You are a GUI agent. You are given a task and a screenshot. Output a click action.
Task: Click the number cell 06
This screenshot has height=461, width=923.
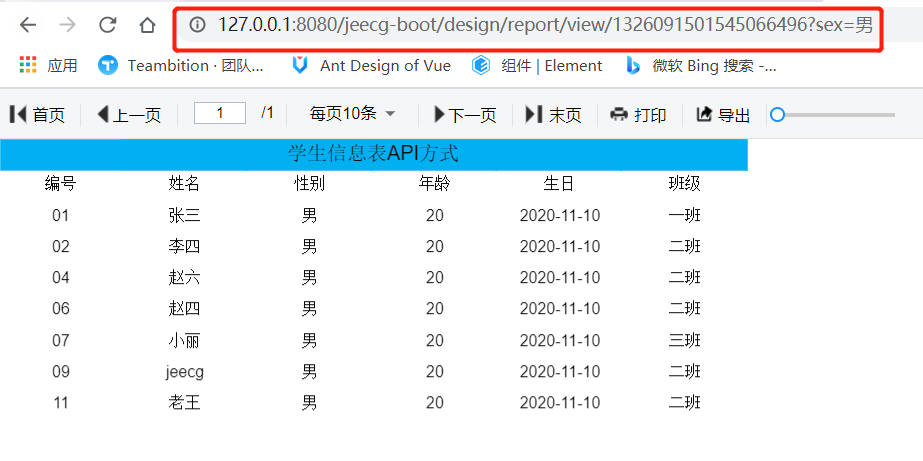pos(61,309)
